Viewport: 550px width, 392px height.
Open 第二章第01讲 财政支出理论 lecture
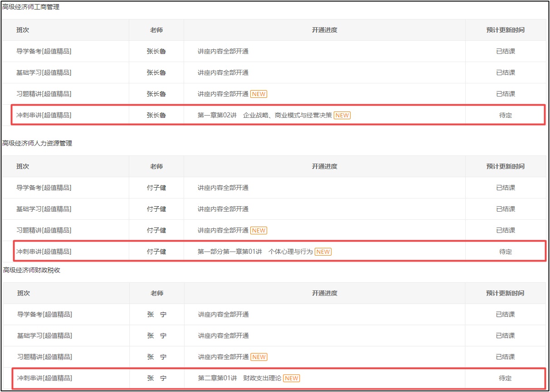click(240, 378)
